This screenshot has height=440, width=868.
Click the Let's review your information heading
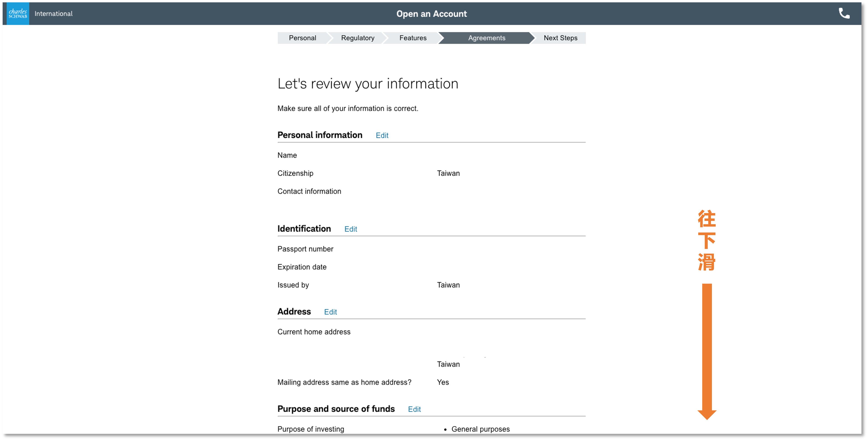[368, 84]
